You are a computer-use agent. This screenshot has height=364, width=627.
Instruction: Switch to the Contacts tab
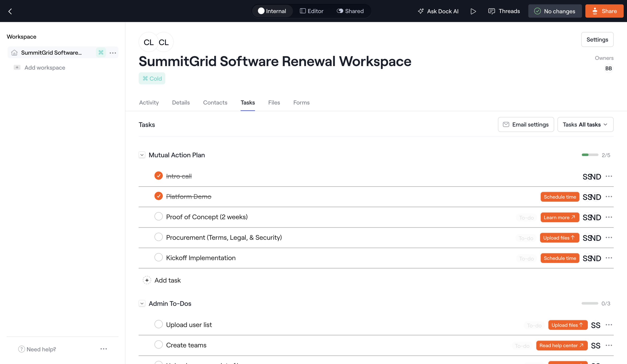pos(215,103)
